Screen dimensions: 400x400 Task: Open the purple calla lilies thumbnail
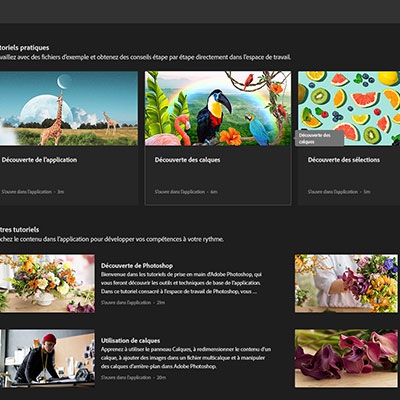346,358
